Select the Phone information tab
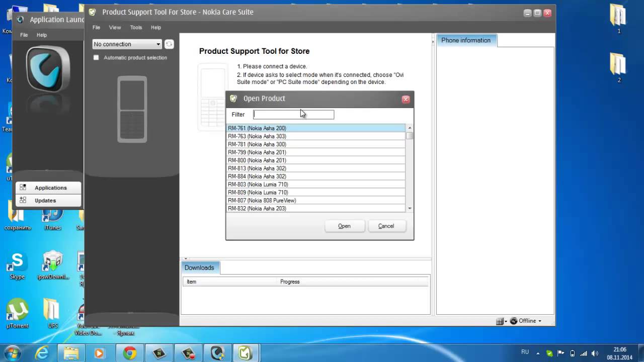The image size is (644, 362). pyautogui.click(x=466, y=40)
